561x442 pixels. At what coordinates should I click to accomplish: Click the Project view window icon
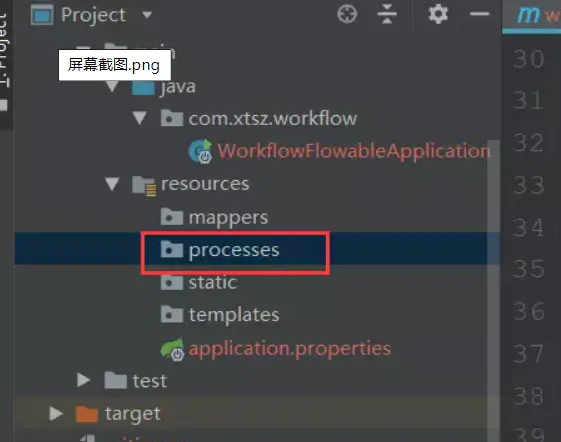pos(42,15)
